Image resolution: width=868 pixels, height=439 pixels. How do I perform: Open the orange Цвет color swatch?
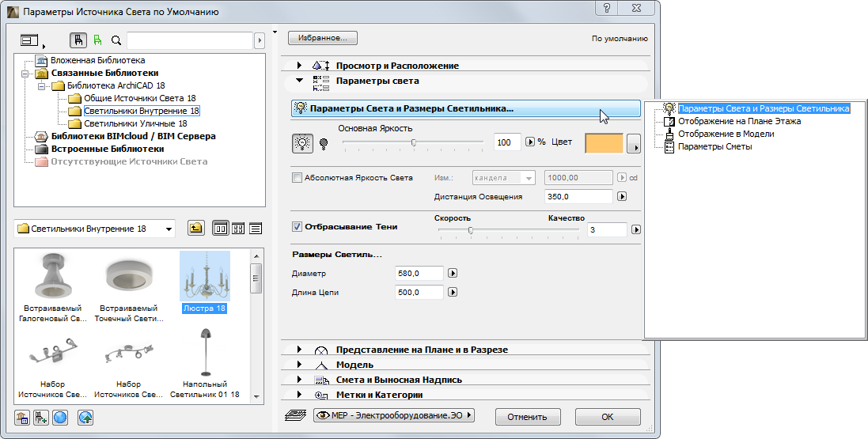coord(604,143)
